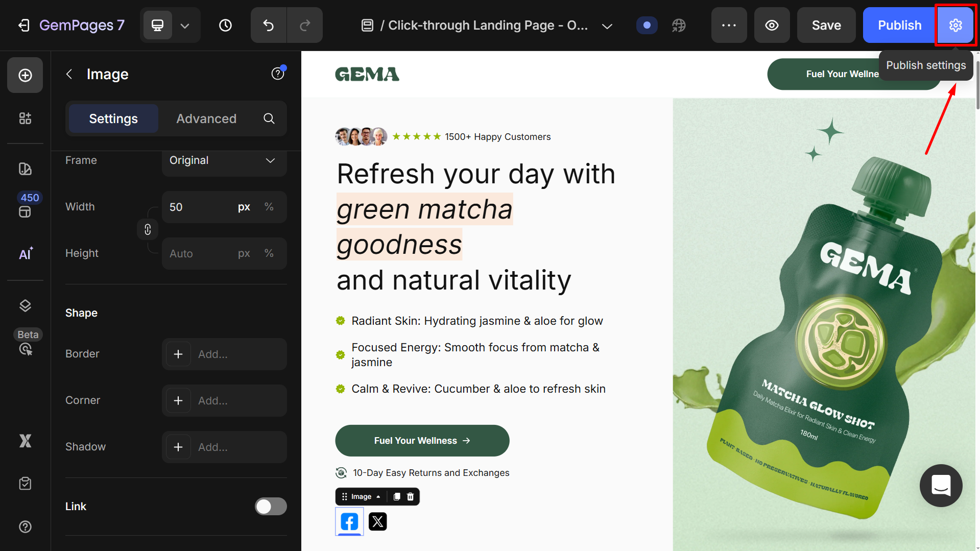Expand the Frame Original dropdown
The height and width of the screenshot is (551, 980).
224,160
